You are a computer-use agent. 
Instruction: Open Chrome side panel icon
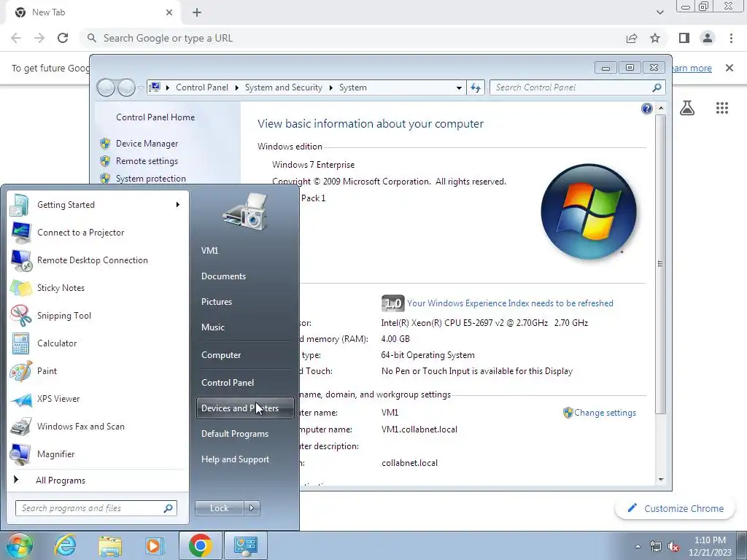tap(684, 38)
